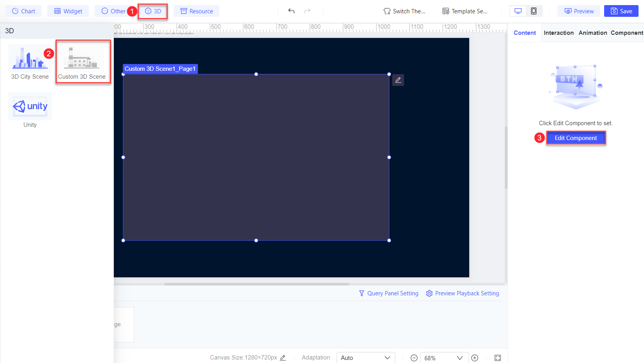Screen dimensions: 644x363
Task: Toggle fullscreen canvas fit at bottom right
Action: pos(497,358)
